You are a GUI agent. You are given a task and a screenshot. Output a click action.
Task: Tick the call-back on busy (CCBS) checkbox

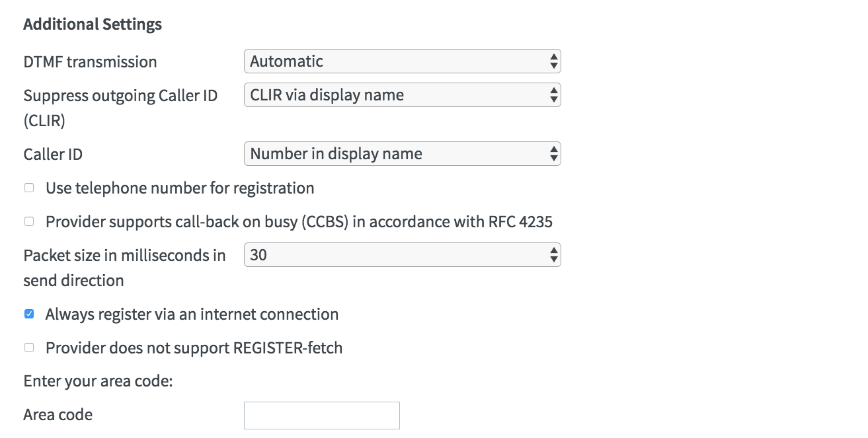[29, 222]
